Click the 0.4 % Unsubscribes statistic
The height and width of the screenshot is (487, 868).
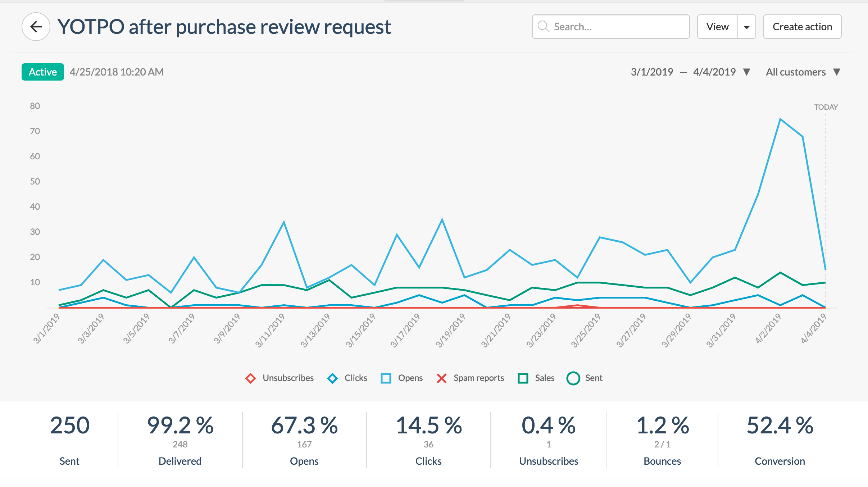click(x=549, y=440)
